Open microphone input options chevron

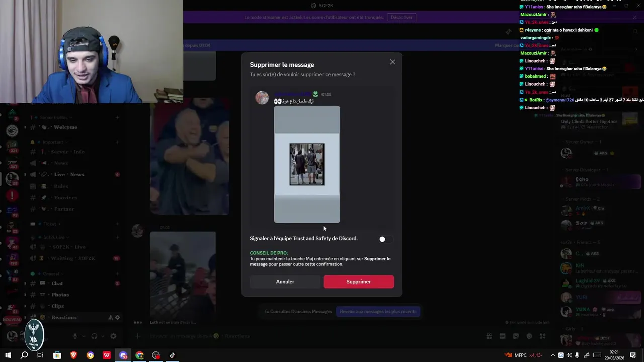(x=83, y=336)
